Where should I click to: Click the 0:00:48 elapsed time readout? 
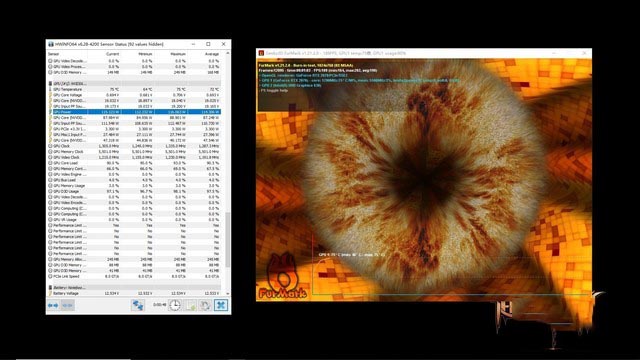pos(160,305)
